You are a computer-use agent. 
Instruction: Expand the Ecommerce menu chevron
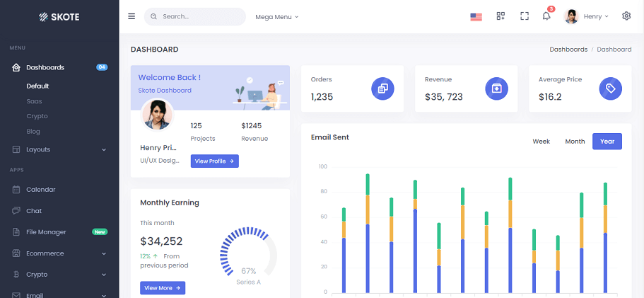pyautogui.click(x=104, y=253)
